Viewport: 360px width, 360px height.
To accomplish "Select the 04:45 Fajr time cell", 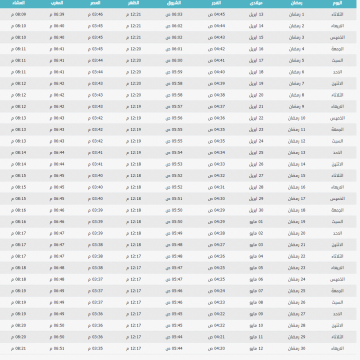I will pos(217,15).
